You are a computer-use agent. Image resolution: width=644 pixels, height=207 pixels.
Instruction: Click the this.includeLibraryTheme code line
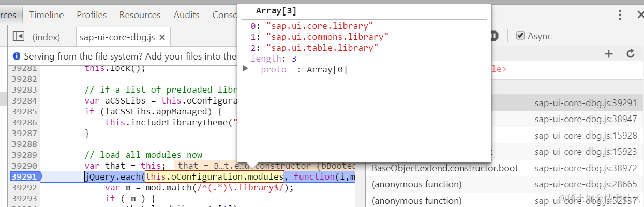171,122
